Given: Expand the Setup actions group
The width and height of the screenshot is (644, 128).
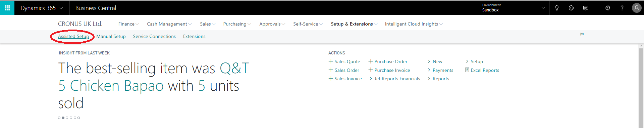Looking at the screenshot, I should tap(474, 61).
